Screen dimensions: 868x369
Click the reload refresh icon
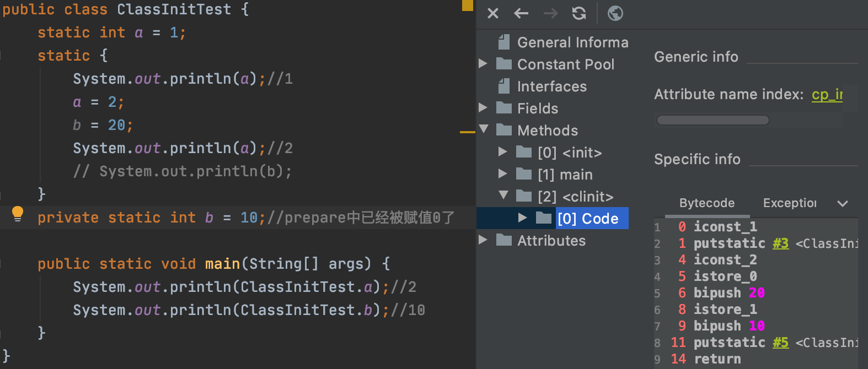[579, 13]
